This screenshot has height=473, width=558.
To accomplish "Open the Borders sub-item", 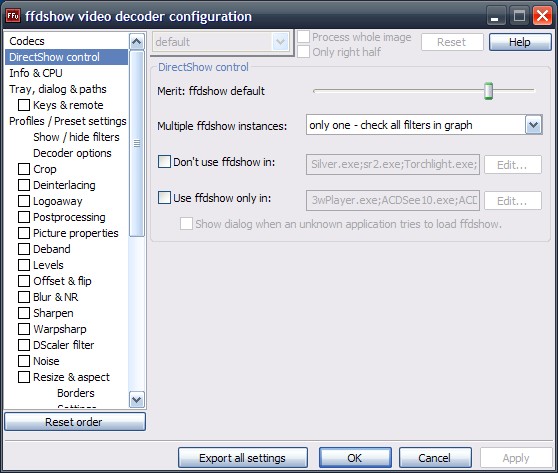I will point(76,393).
